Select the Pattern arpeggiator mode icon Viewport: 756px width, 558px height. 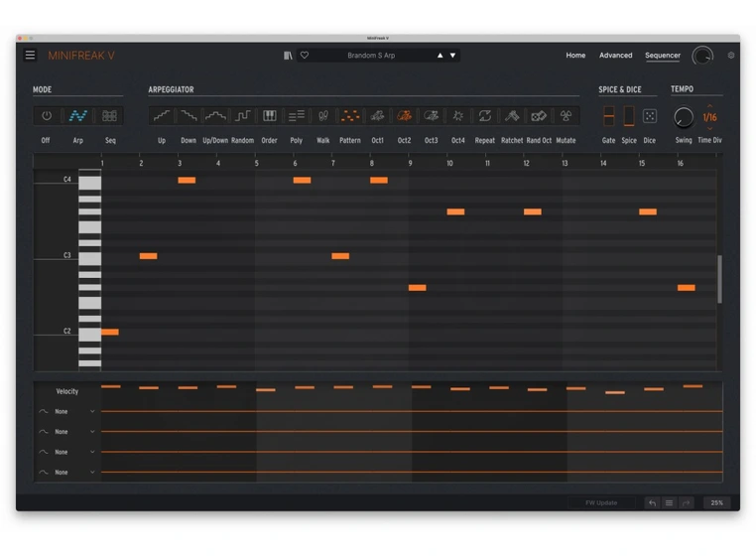pos(350,116)
